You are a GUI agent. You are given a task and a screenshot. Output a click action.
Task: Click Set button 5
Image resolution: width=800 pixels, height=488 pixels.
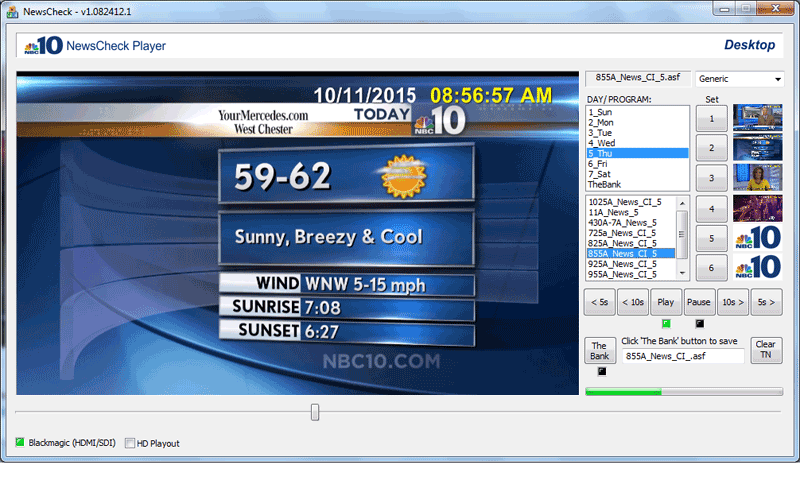(x=711, y=238)
